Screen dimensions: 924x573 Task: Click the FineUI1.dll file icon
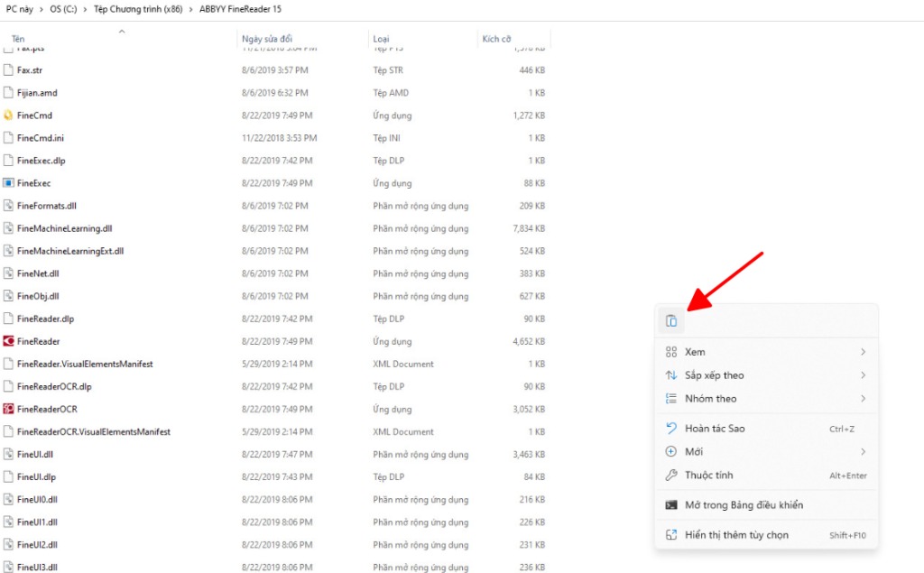8,522
